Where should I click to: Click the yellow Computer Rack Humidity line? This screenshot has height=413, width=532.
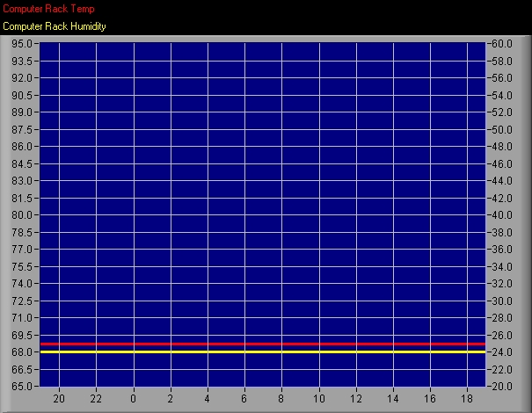262,352
